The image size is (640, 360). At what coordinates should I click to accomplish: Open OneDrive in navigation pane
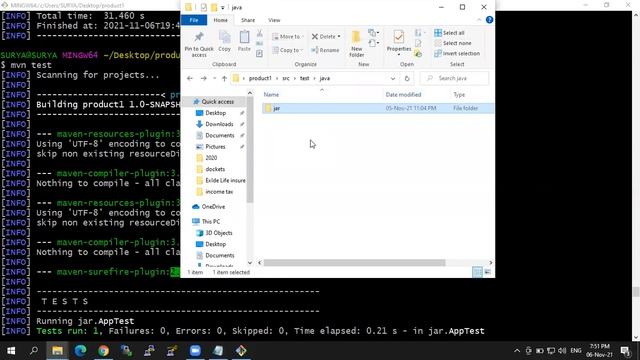point(213,207)
